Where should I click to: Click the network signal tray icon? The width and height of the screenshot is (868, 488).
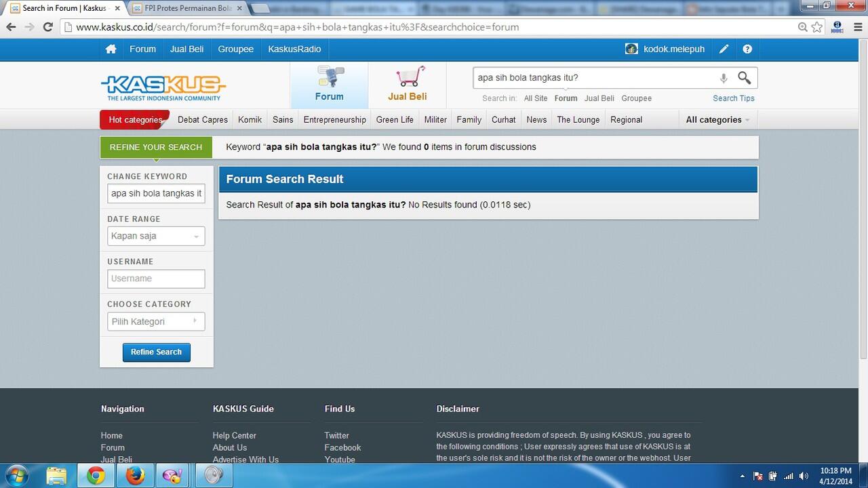click(x=788, y=476)
